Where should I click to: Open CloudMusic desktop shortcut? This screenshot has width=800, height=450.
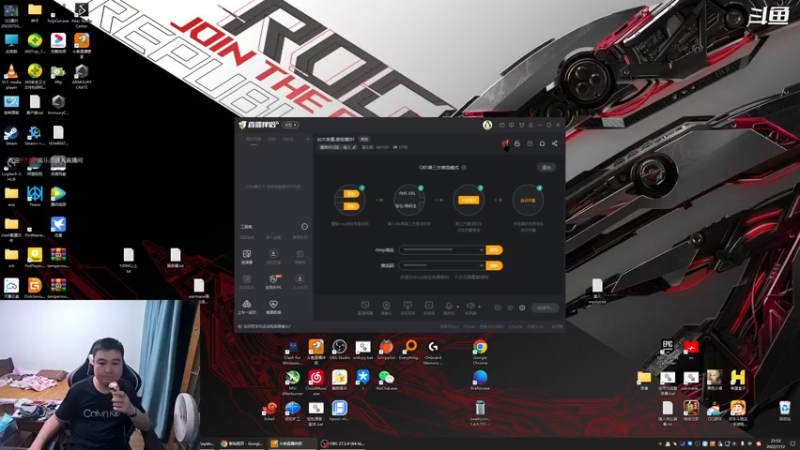point(316,383)
